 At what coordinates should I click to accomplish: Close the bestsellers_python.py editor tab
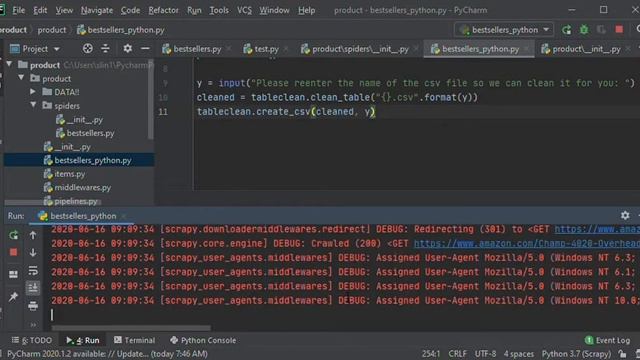(527, 49)
